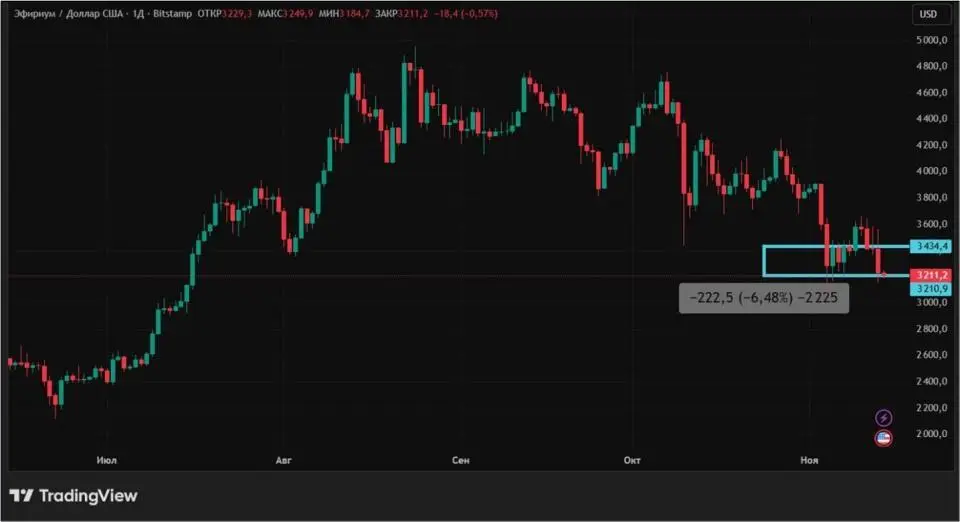Click the TradingView logo icon
960x522 pixels.
coord(21,495)
